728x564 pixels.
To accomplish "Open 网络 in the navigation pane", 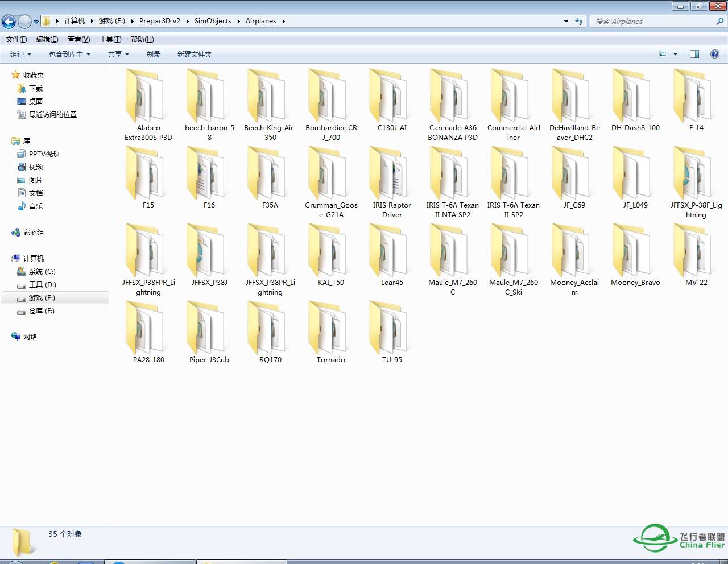I will click(x=30, y=337).
